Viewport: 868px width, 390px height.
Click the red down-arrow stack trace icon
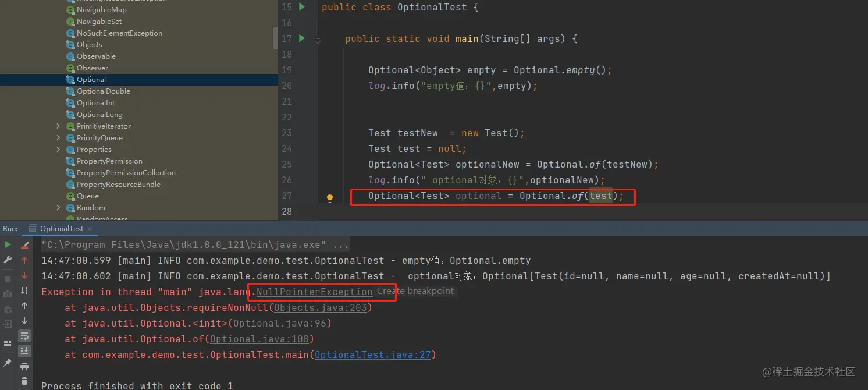24,275
